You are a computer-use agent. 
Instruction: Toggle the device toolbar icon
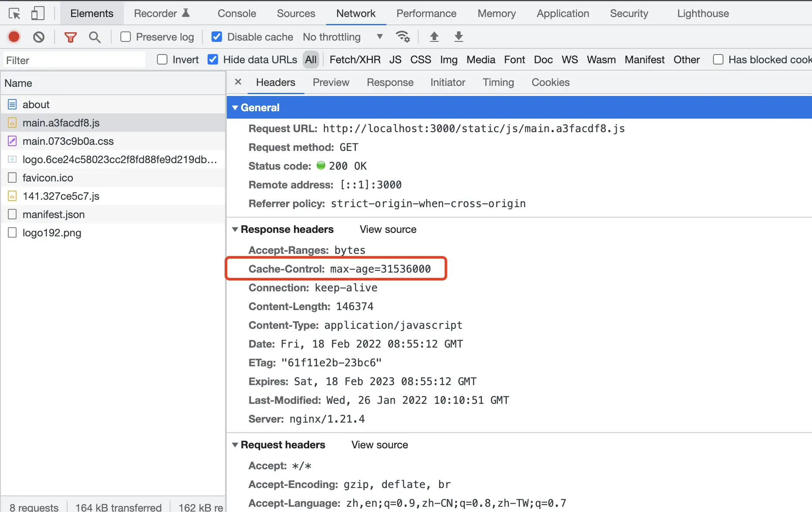coord(38,14)
